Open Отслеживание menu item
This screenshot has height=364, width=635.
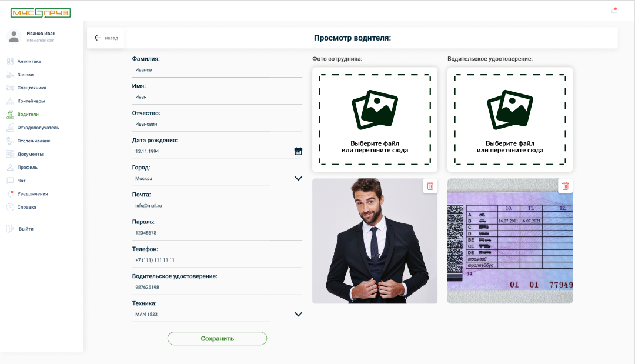[x=34, y=141]
